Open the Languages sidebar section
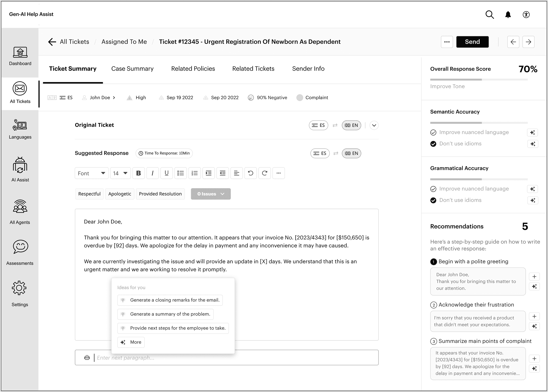Image resolution: width=548 pixels, height=392 pixels. coord(20,129)
